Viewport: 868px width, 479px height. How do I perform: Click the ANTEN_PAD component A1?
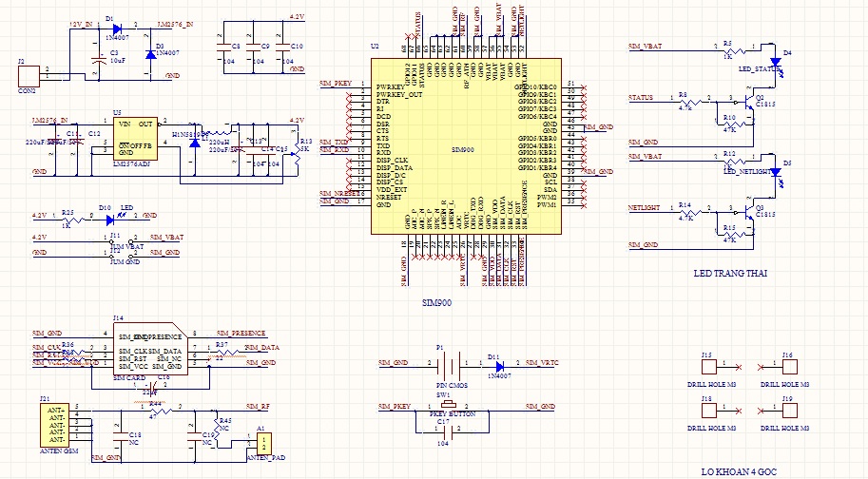pyautogui.click(x=264, y=442)
